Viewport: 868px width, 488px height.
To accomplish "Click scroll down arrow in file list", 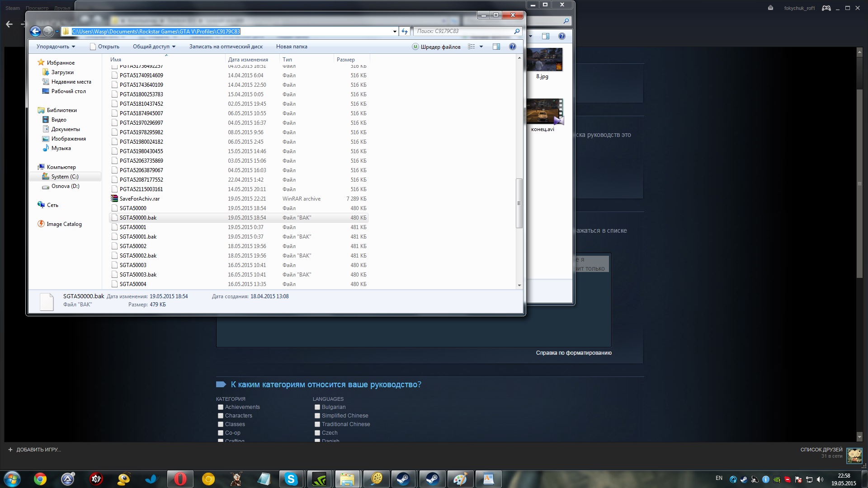I will 519,285.
